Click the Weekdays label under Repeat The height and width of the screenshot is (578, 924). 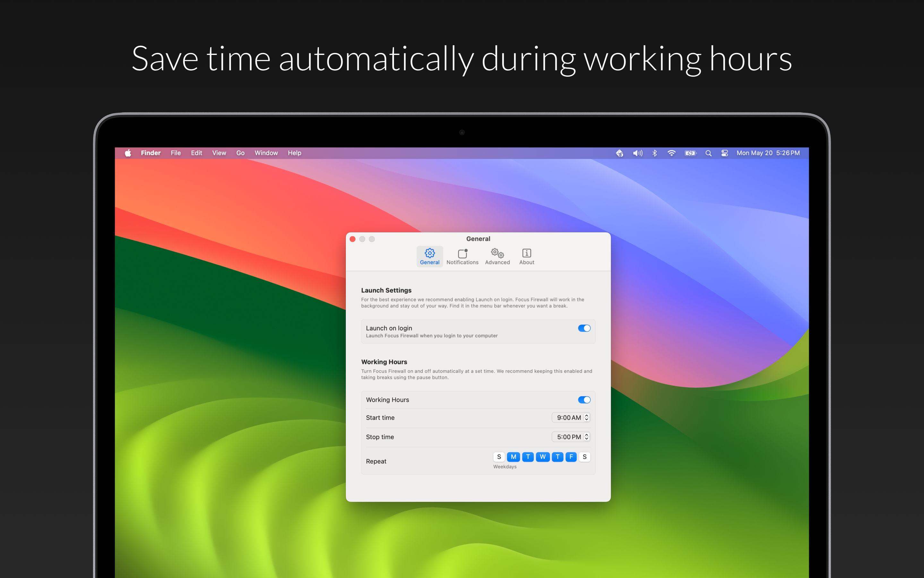click(x=505, y=466)
